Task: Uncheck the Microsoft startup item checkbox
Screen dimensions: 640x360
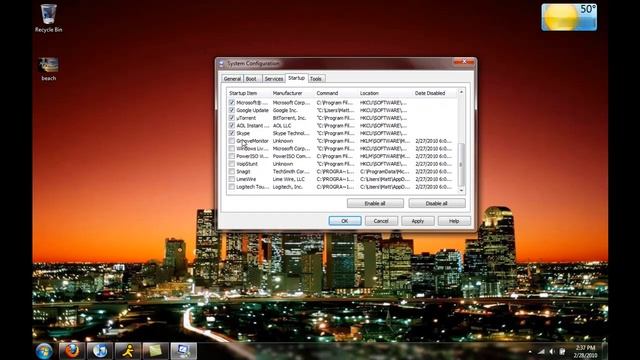Action: (231, 103)
